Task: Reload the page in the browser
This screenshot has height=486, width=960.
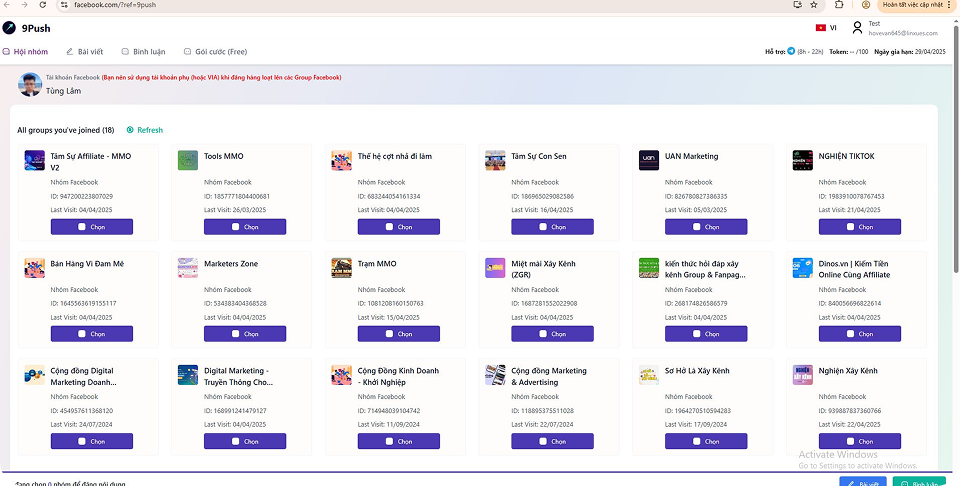Action: [42, 4]
